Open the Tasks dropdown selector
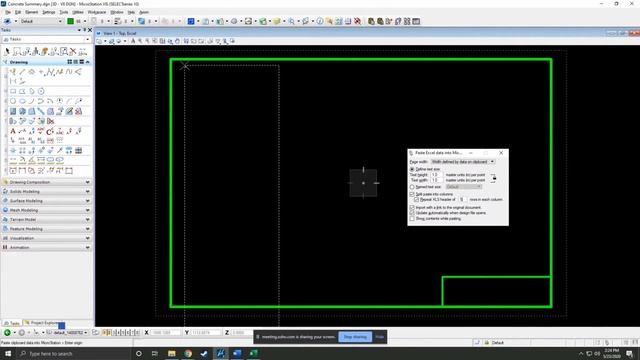 46,39
